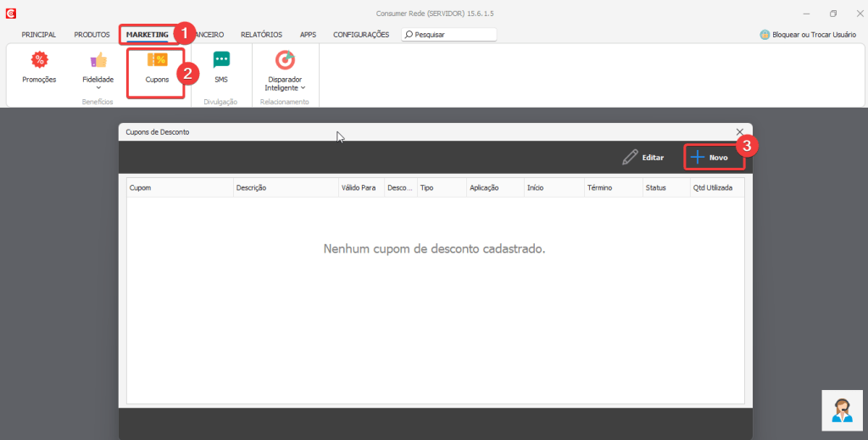Select the RELATÓRIOS tab
Viewport: 868px width, 440px height.
tap(261, 35)
